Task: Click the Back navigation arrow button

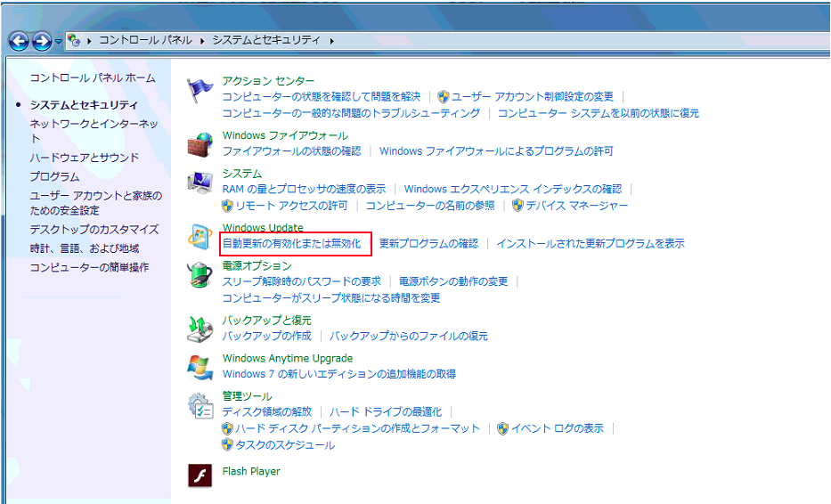Action: 19,41
